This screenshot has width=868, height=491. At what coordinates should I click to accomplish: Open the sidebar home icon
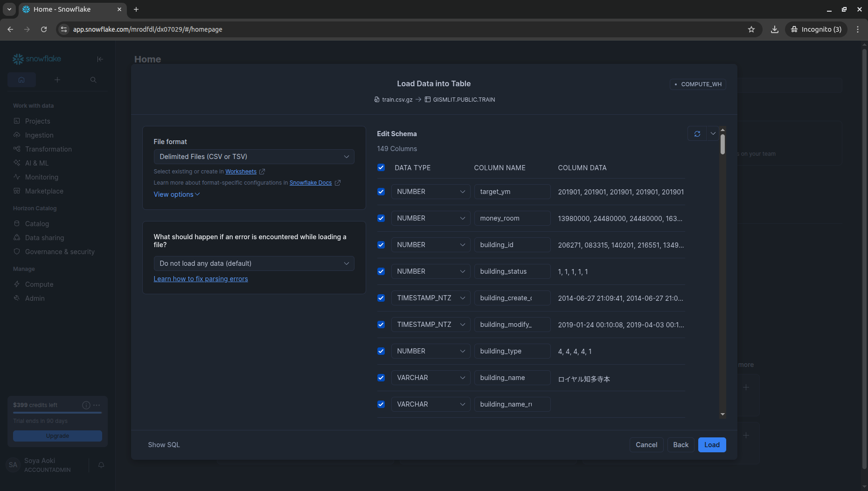point(21,80)
